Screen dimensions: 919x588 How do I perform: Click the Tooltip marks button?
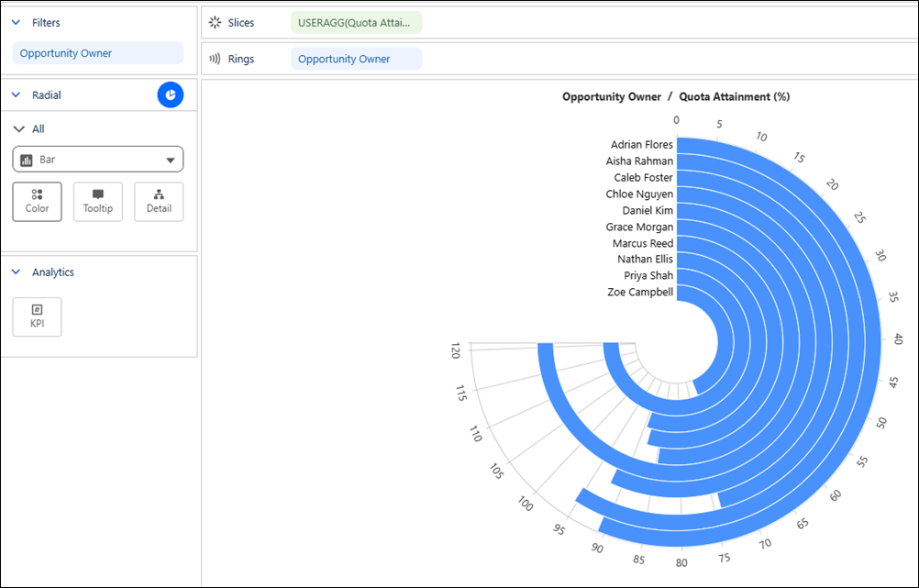pyautogui.click(x=98, y=202)
